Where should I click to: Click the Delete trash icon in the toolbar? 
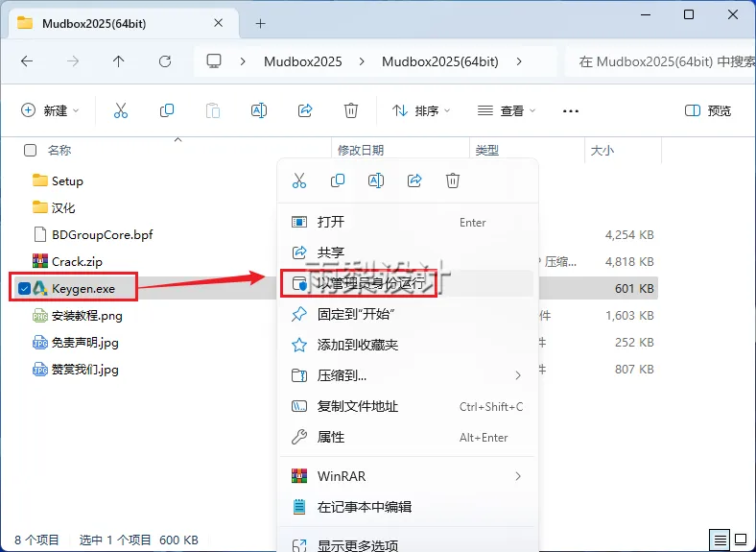[351, 110]
